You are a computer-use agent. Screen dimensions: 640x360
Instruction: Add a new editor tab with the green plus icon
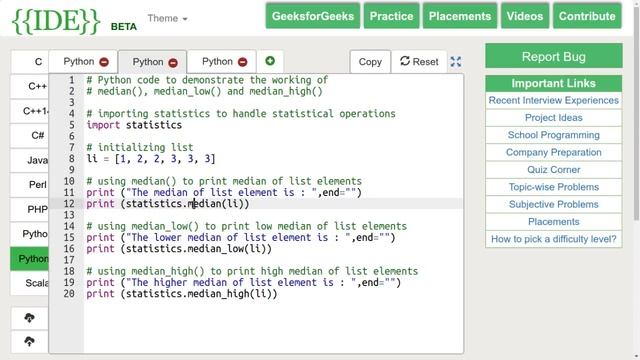point(270,61)
